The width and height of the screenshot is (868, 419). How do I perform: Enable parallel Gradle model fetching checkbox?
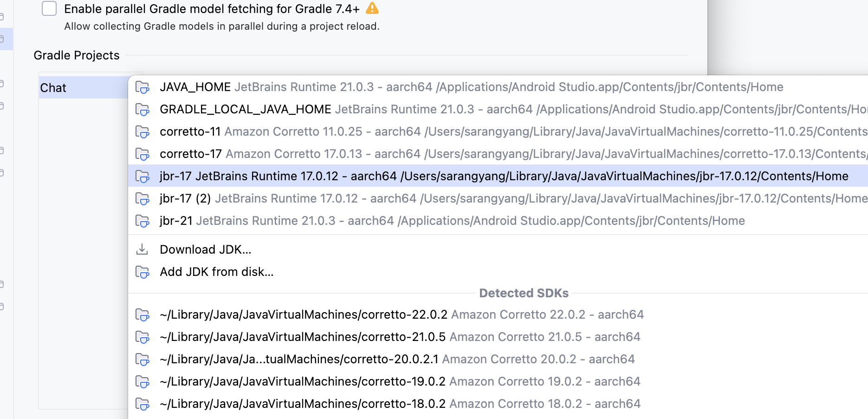(49, 8)
